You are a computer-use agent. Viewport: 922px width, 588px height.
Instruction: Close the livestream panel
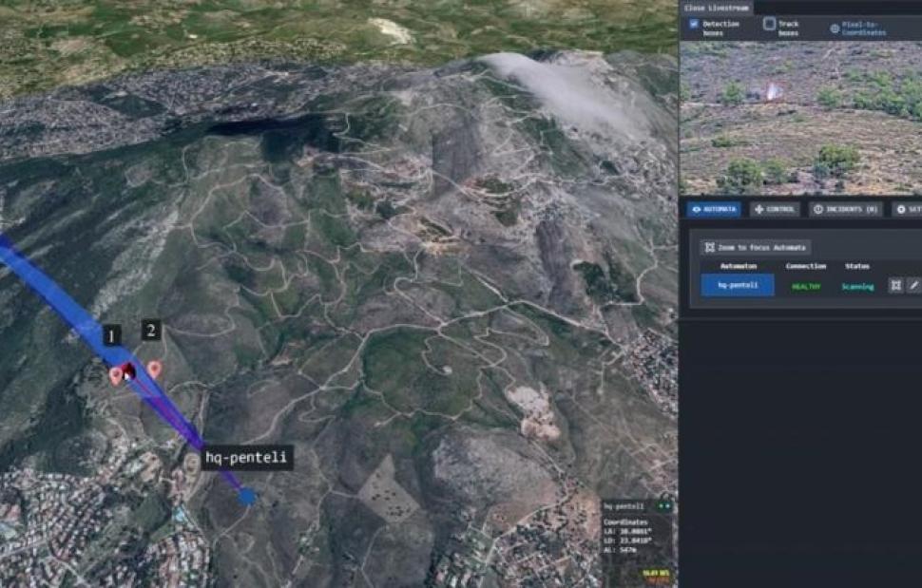pyautogui.click(x=716, y=8)
